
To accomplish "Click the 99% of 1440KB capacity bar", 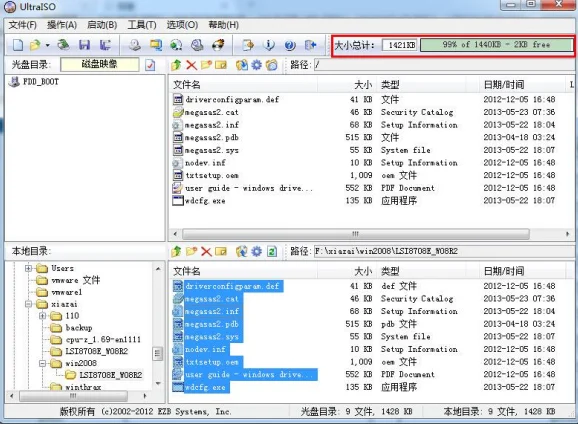I will [496, 45].
